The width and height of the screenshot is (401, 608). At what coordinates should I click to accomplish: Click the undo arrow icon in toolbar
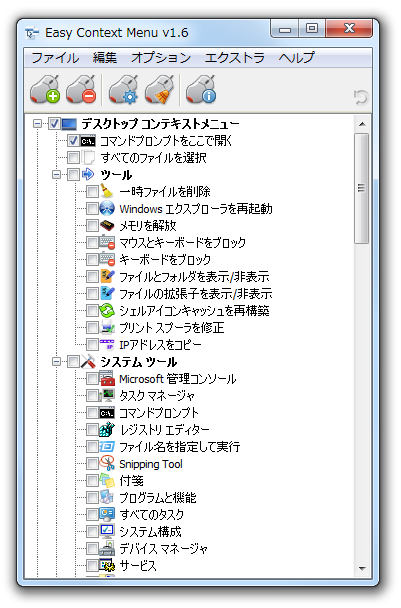360,97
